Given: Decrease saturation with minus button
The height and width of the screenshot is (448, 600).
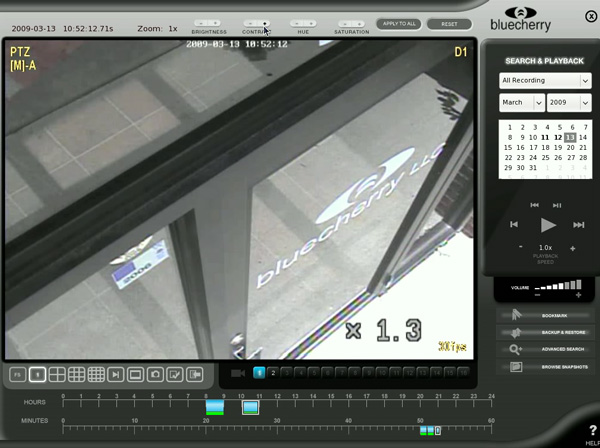Looking at the screenshot, I should (345, 24).
